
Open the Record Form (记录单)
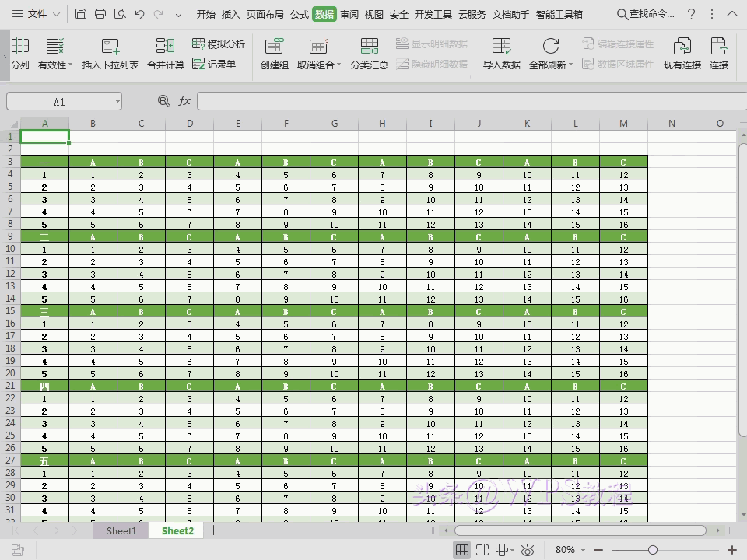pos(214,64)
